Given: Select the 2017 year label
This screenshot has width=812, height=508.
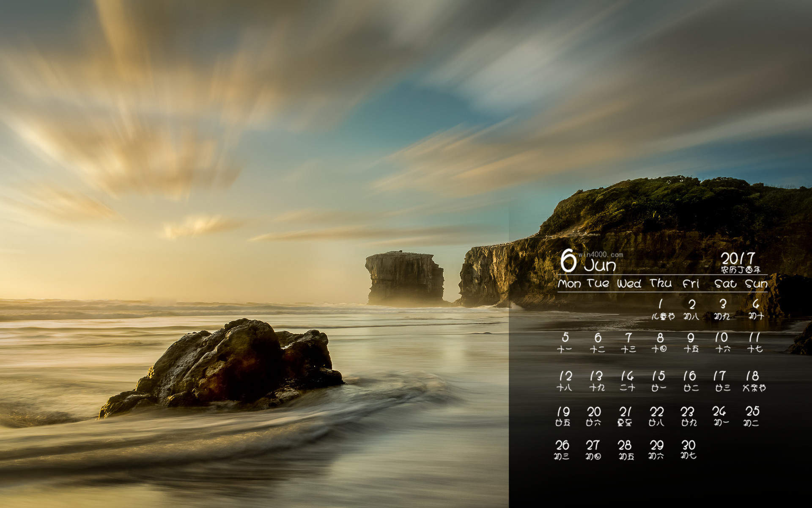Looking at the screenshot, I should pos(738,258).
